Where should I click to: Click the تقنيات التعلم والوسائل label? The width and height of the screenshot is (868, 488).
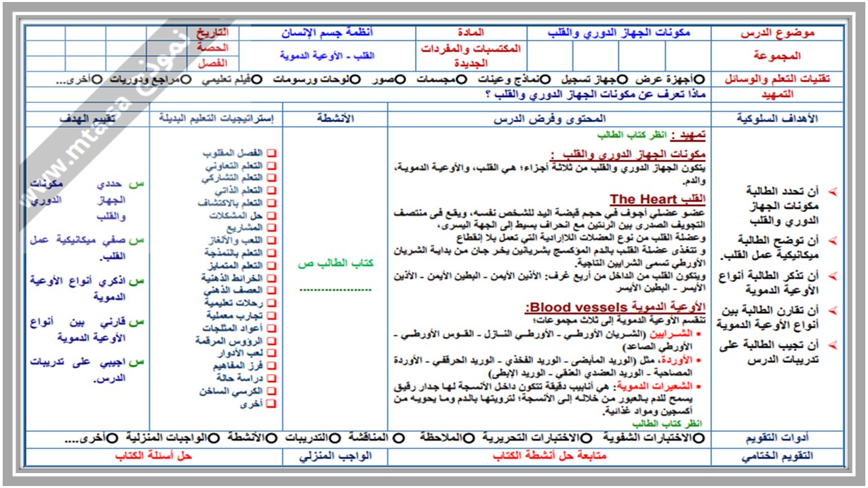[777, 80]
